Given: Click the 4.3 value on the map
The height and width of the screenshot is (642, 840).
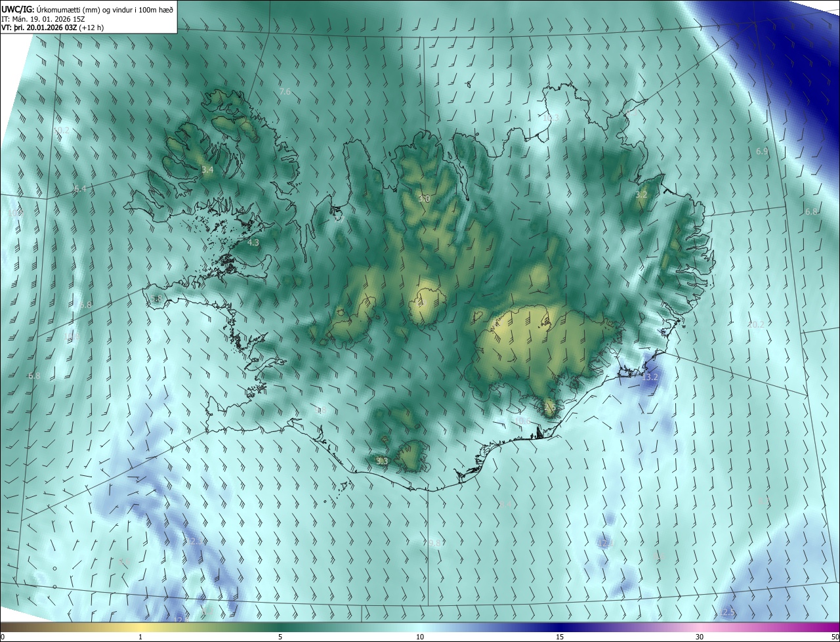Looking at the screenshot, I should click(x=253, y=242).
